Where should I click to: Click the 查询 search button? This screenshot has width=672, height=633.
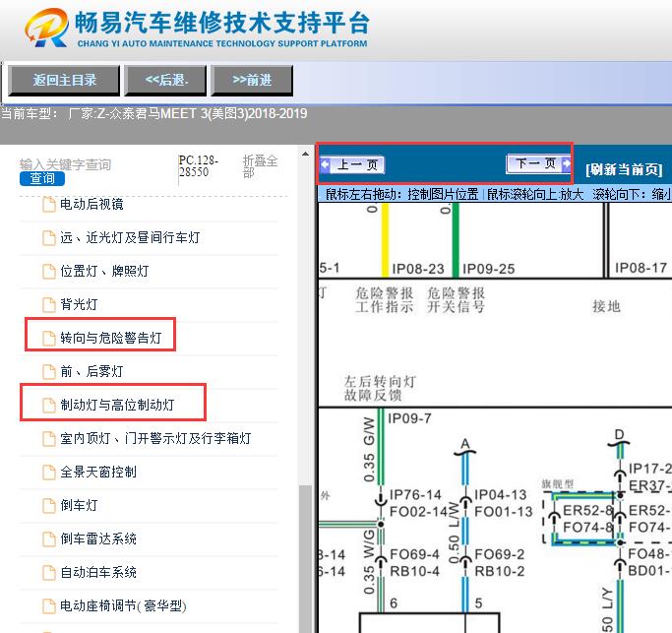coord(42,178)
